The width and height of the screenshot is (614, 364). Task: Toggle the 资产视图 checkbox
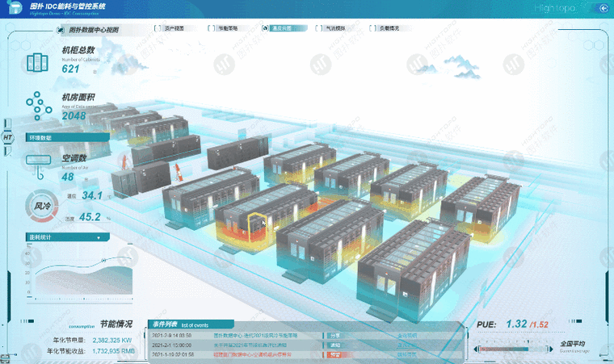click(158, 28)
